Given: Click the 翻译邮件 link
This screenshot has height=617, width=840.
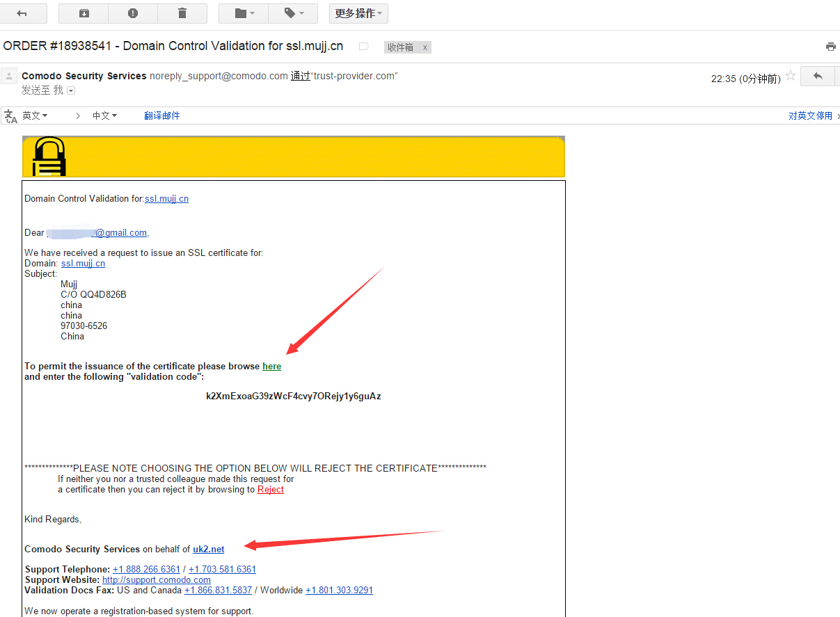Looking at the screenshot, I should [x=162, y=116].
